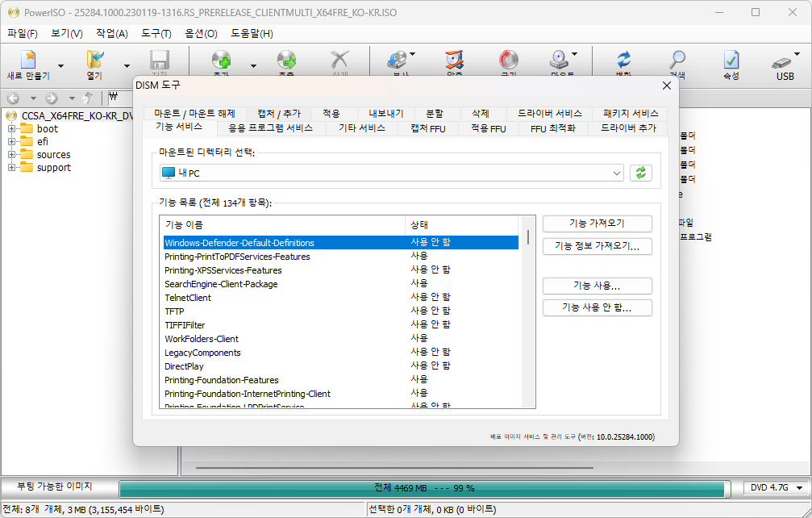The height and width of the screenshot is (518, 812).
Task: Open the 도움말(H) menu
Action: click(252, 34)
